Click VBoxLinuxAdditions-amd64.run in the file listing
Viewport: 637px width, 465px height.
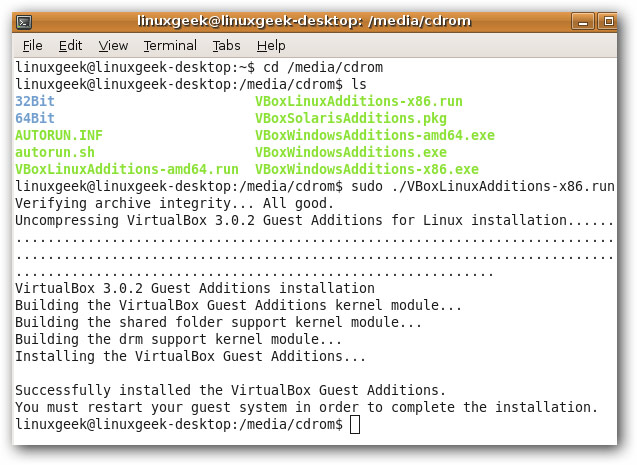click(x=127, y=169)
